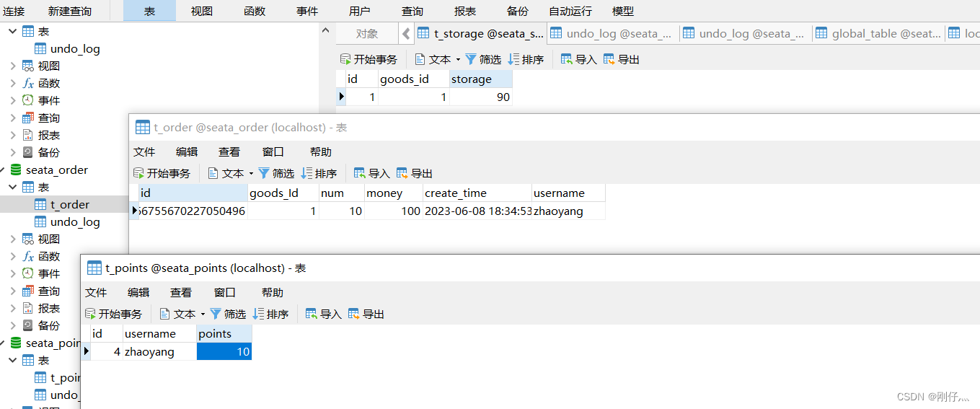Select t_order table in the tree
This screenshot has height=409, width=980.
tap(70, 205)
